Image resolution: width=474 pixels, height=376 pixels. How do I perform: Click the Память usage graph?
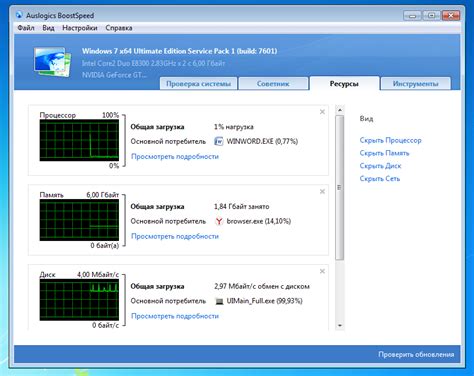[x=79, y=220]
